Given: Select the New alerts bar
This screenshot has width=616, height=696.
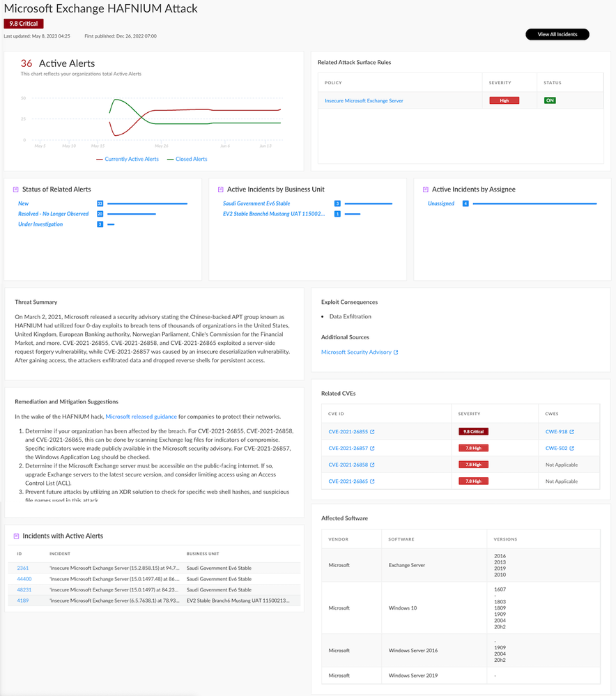Looking at the screenshot, I should (148, 203).
